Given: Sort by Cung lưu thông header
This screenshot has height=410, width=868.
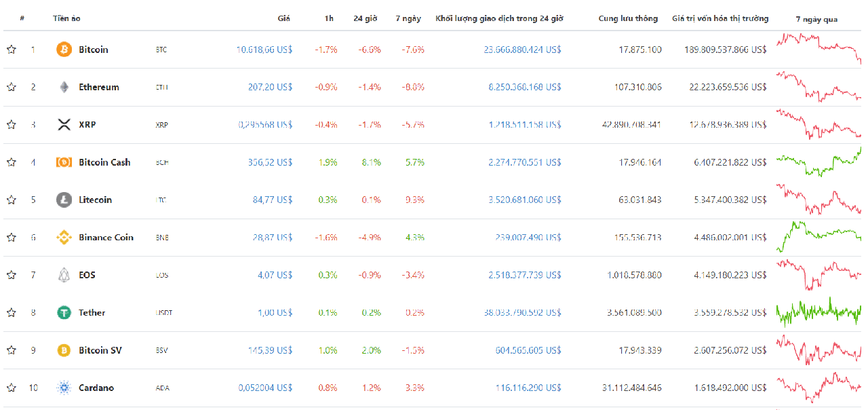Looking at the screenshot, I should click(628, 18).
